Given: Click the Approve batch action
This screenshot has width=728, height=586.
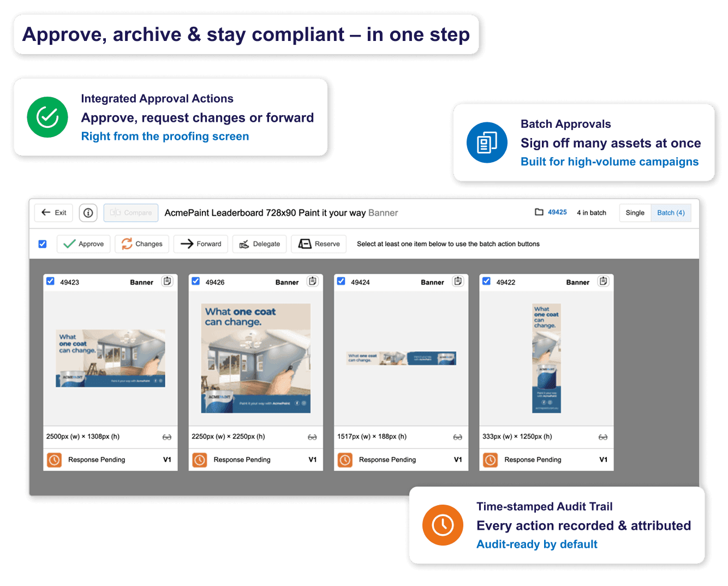Looking at the screenshot, I should click(83, 244).
